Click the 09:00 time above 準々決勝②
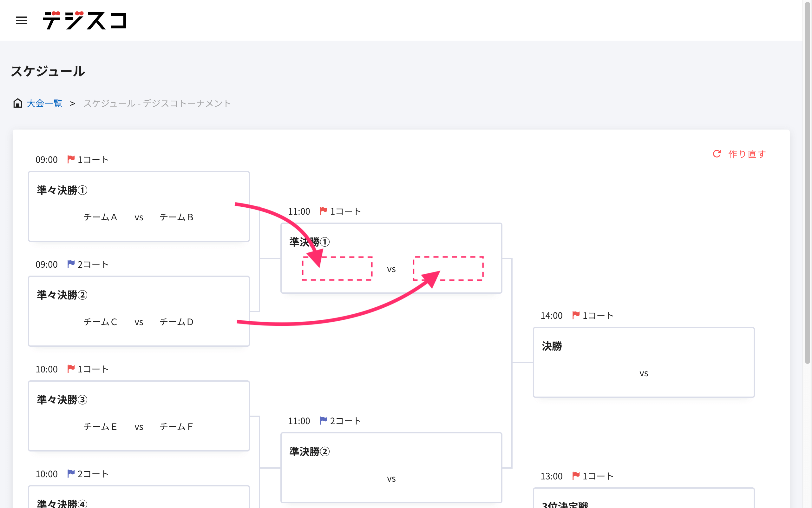This screenshot has height=508, width=812. click(47, 264)
